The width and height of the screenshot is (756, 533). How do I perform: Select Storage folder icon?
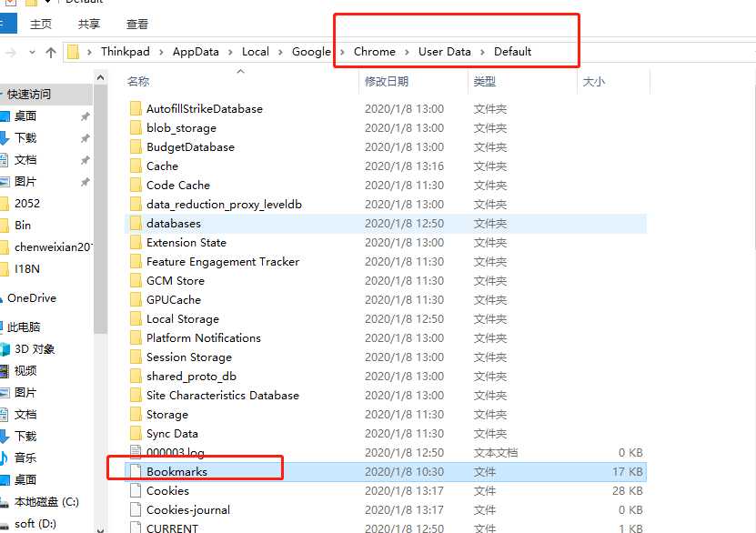136,415
